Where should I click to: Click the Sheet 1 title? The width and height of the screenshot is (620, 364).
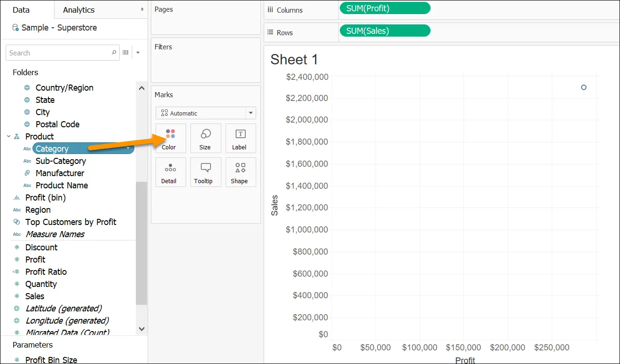[x=294, y=60]
